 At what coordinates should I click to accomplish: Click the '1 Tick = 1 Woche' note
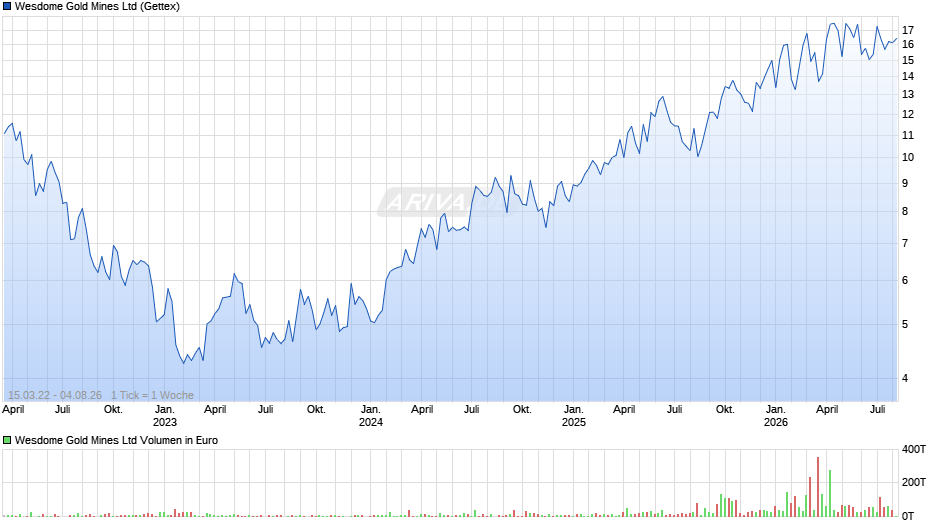tap(152, 395)
